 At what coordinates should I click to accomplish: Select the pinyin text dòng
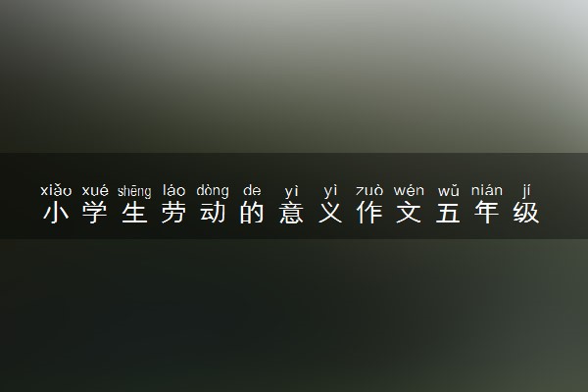click(x=213, y=191)
